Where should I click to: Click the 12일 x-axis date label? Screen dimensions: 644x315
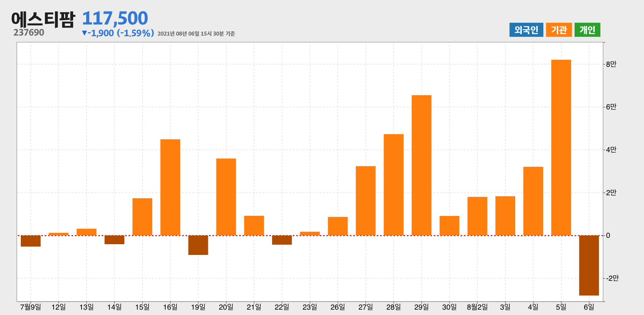tap(58, 307)
